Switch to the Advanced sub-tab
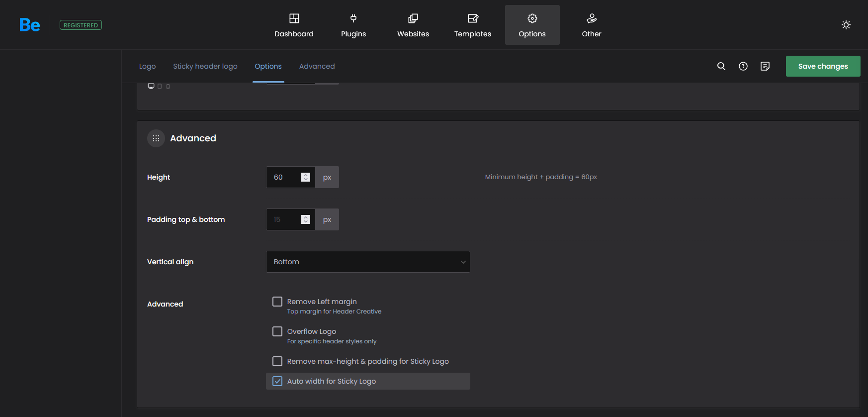868x417 pixels. point(317,66)
